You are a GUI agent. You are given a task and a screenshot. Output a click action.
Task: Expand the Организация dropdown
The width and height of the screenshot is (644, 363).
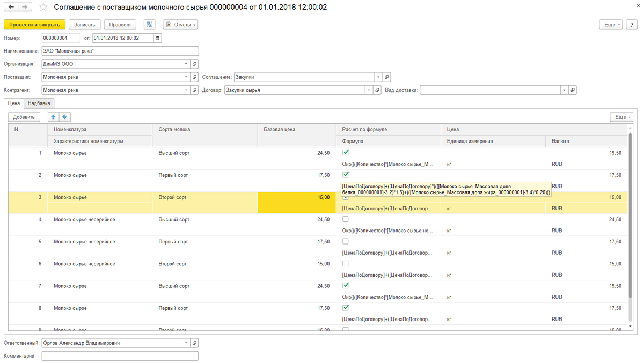pyautogui.click(x=186, y=64)
